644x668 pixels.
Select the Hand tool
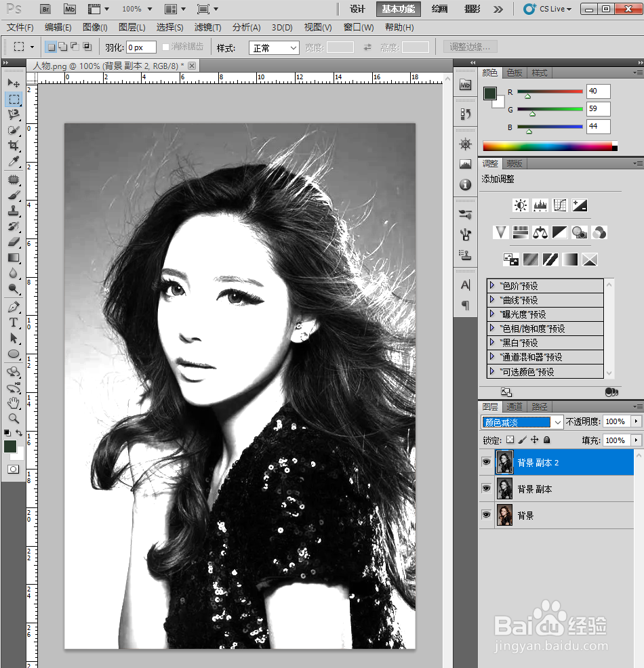click(14, 402)
